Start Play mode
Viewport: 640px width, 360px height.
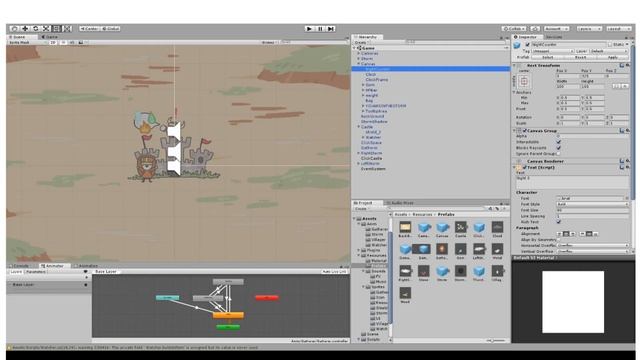(309, 29)
